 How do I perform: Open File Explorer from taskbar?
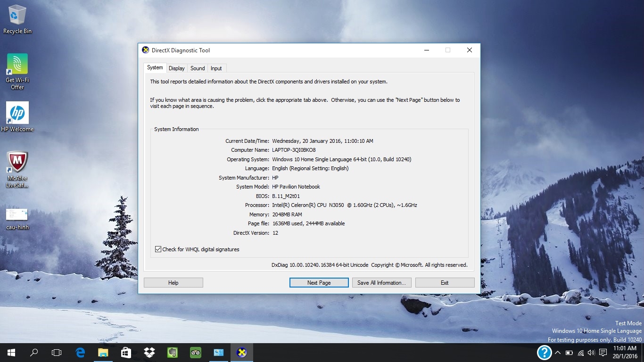(x=103, y=352)
